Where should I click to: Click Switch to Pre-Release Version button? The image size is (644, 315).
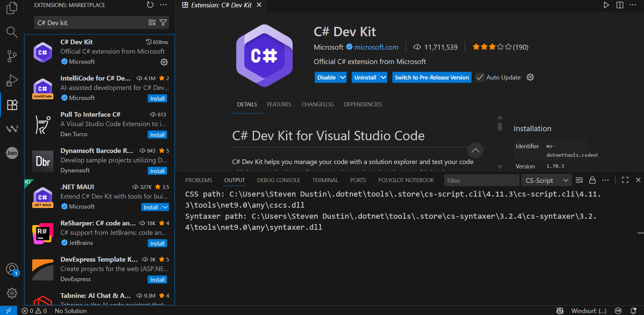click(x=432, y=77)
